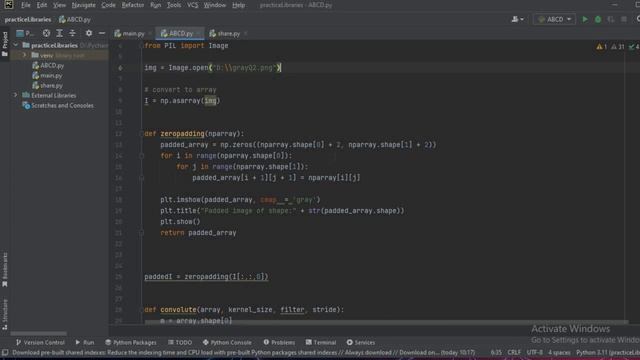640x360 pixels.
Task: Click Select Opened File target icon
Action: click(x=46, y=33)
